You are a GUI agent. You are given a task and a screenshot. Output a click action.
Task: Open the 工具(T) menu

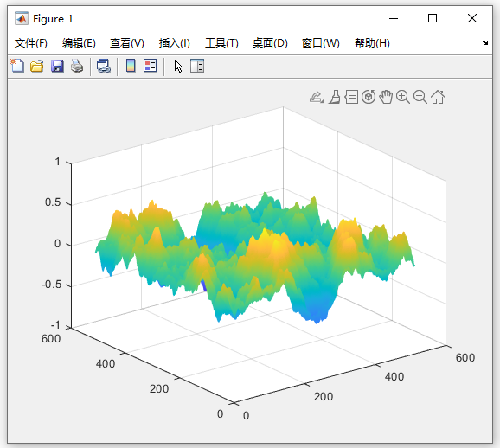point(221,43)
